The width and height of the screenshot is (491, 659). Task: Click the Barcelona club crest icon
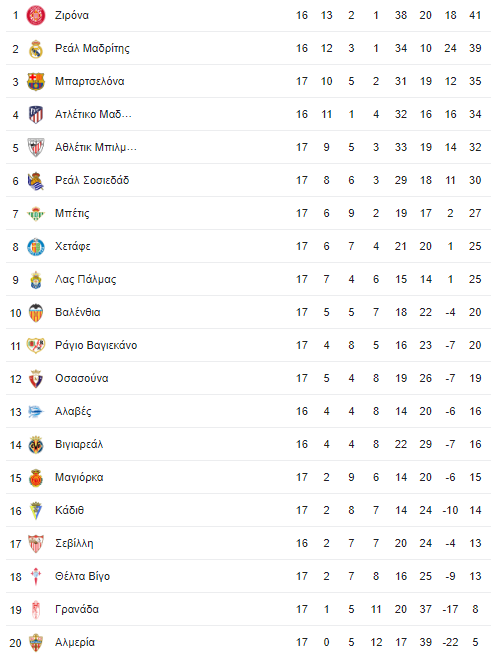pyautogui.click(x=36, y=82)
